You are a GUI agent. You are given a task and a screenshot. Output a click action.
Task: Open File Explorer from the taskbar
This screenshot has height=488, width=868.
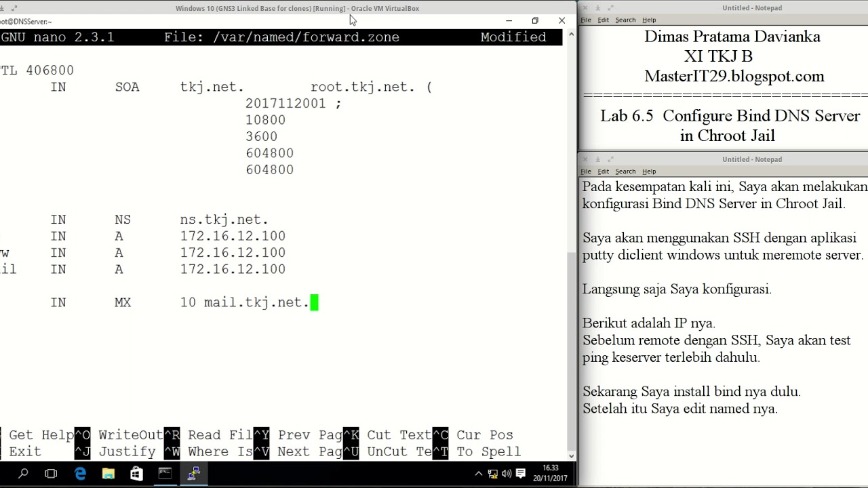(x=108, y=474)
